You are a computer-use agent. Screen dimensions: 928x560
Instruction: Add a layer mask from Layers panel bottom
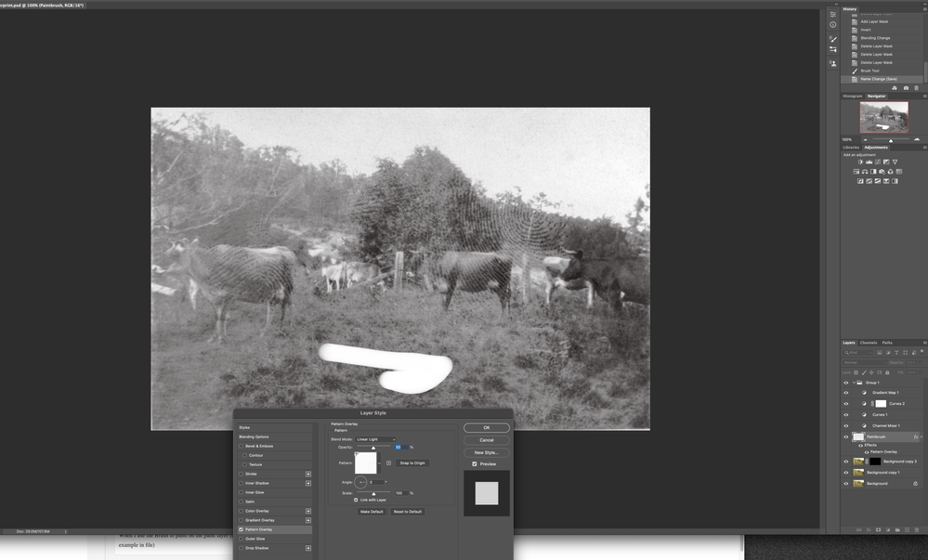878,529
